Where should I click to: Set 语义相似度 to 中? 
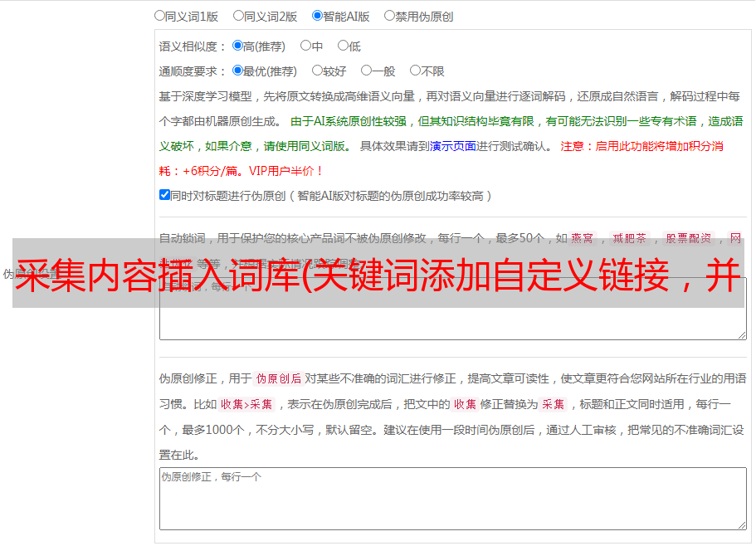[x=305, y=46]
